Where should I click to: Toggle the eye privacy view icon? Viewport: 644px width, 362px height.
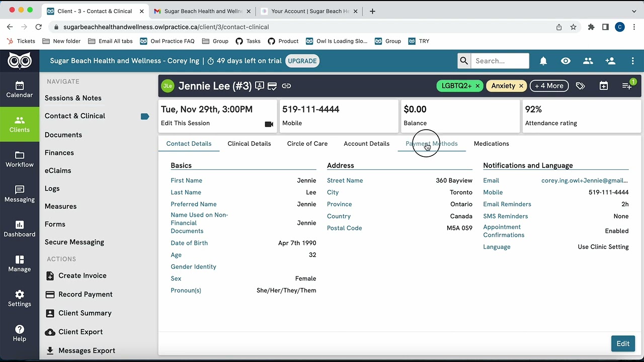click(x=566, y=61)
